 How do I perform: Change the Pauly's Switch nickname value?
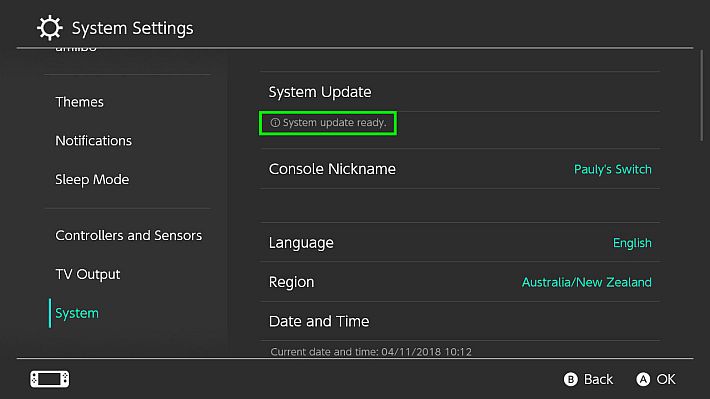click(x=613, y=169)
